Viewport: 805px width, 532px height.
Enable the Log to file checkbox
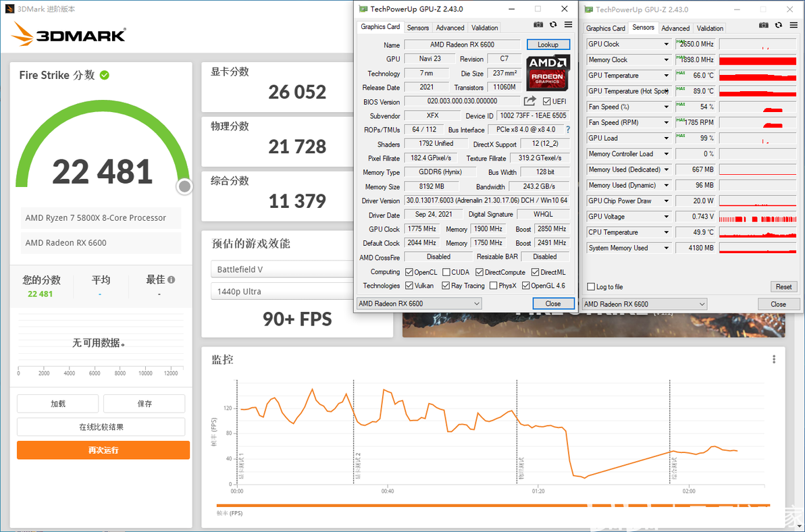[x=591, y=287]
